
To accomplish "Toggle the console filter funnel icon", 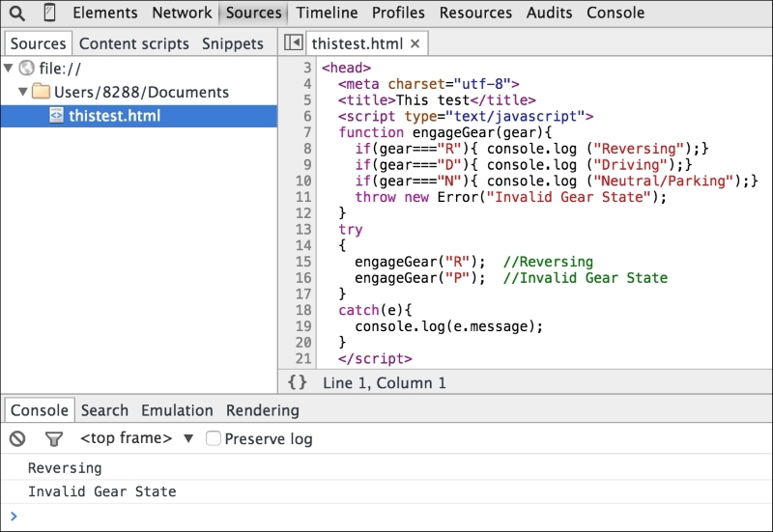I will pyautogui.click(x=54, y=438).
